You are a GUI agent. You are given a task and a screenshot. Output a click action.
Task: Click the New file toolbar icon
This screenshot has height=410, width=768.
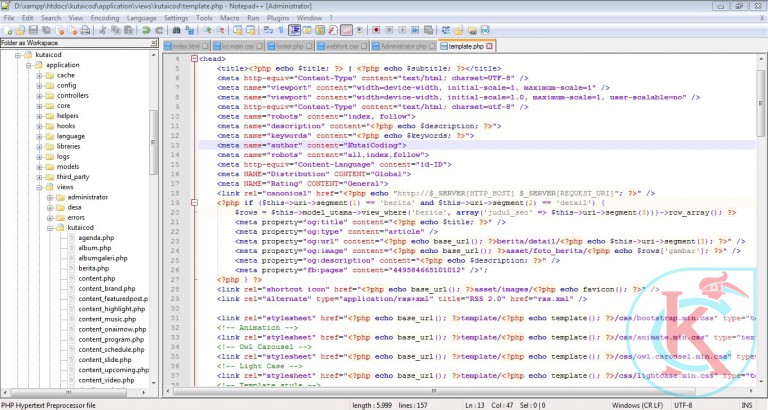click(7, 31)
